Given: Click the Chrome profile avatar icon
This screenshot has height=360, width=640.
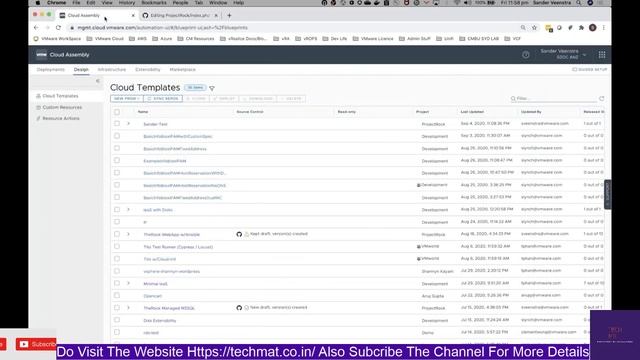Looking at the screenshot, I should pos(593,28).
